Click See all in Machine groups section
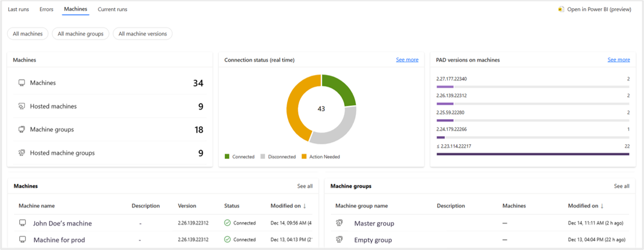644x250 pixels. (621, 186)
